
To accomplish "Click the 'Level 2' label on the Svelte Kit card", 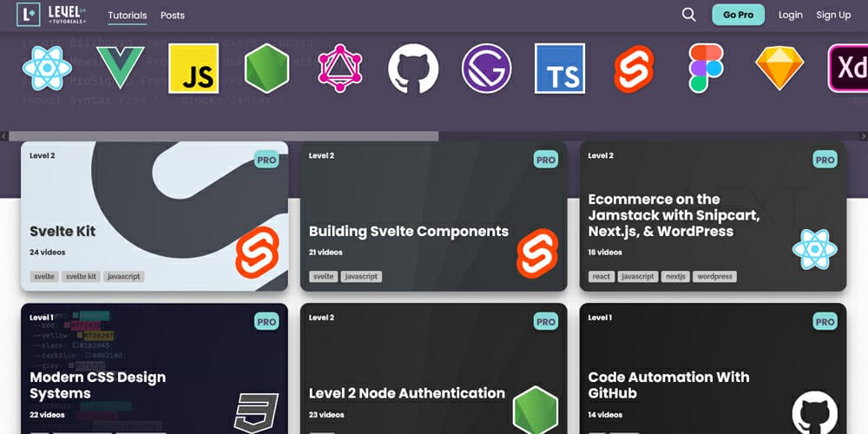I will coord(42,155).
